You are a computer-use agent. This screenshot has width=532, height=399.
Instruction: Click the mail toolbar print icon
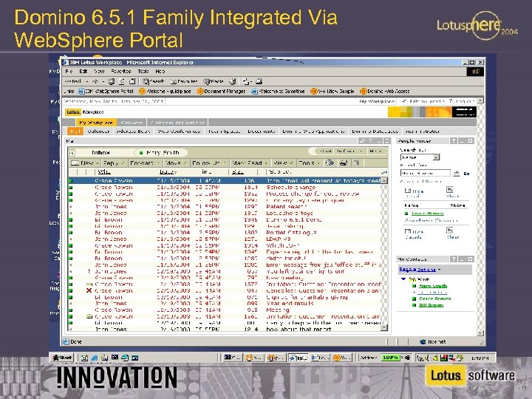tap(344, 163)
